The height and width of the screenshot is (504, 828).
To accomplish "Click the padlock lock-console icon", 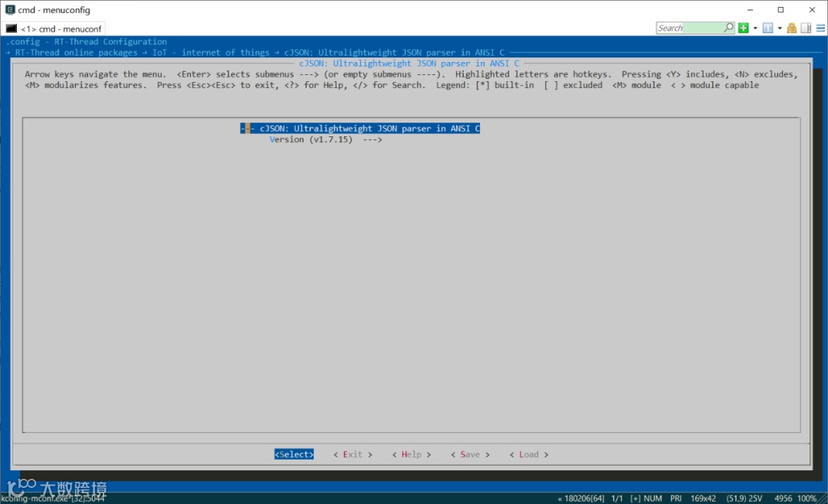I will (x=791, y=28).
